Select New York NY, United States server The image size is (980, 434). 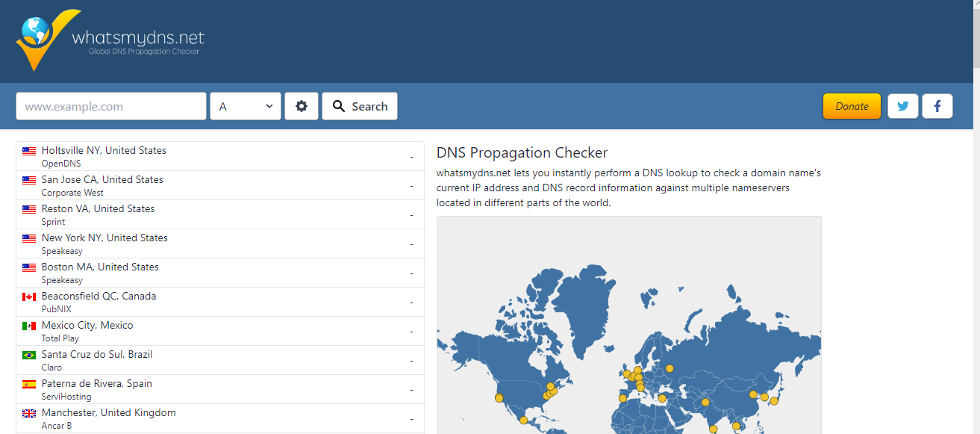point(220,244)
